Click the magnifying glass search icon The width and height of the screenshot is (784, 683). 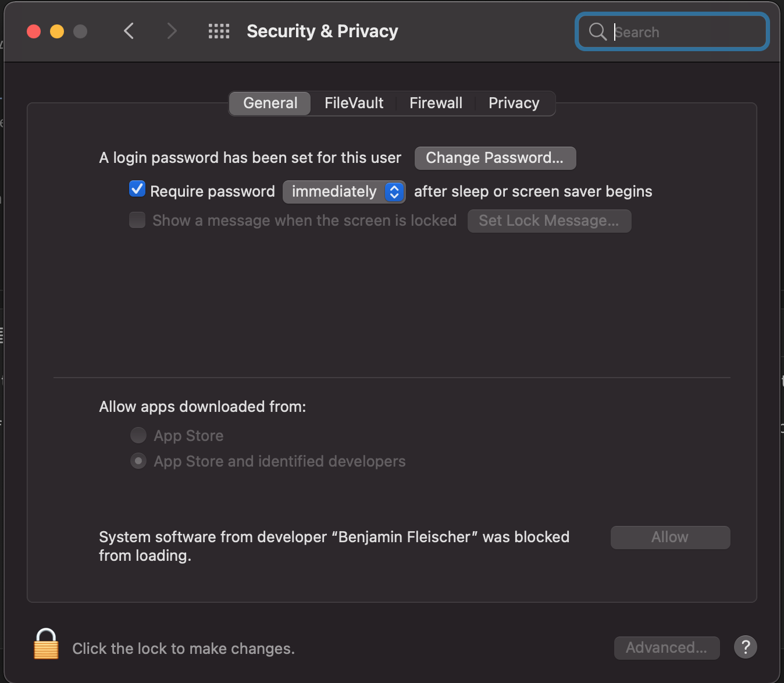click(x=597, y=31)
